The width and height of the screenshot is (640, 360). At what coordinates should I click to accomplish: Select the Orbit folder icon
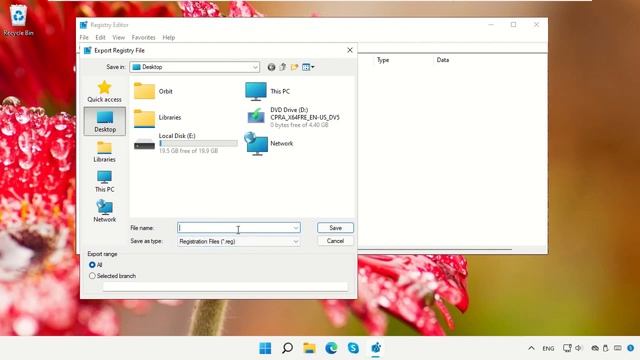pyautogui.click(x=144, y=91)
